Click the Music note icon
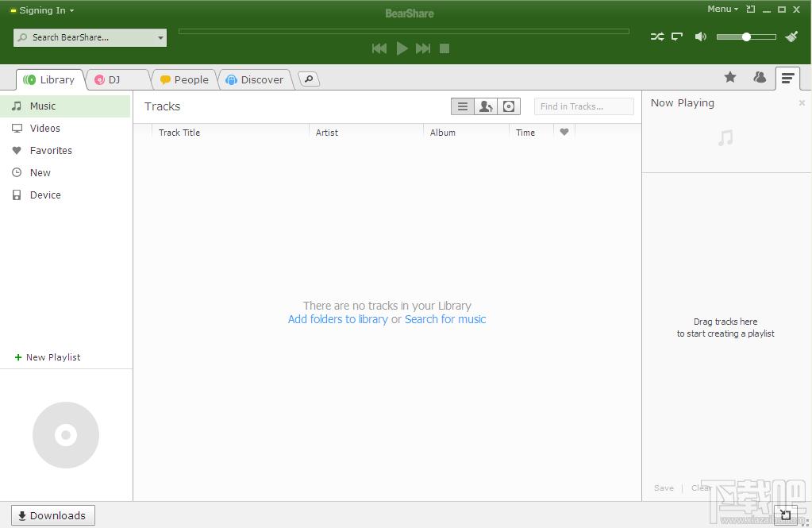The height and width of the screenshot is (528, 812). (17, 106)
